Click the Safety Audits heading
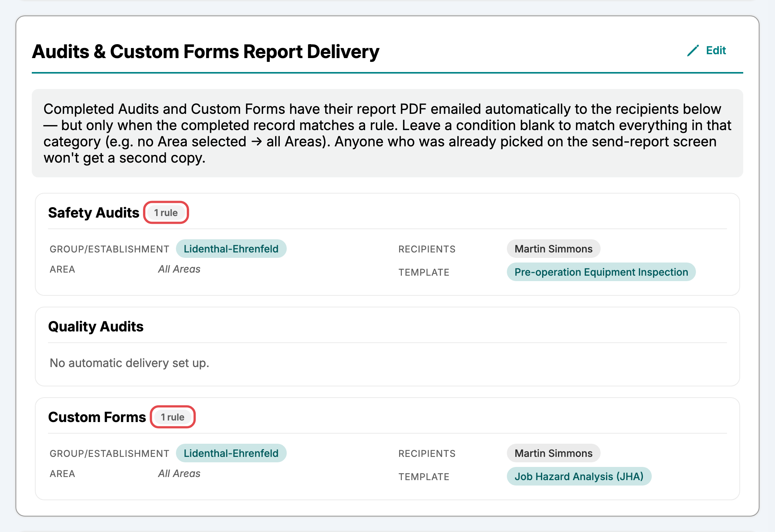Viewport: 775px width, 532px height. click(x=93, y=213)
